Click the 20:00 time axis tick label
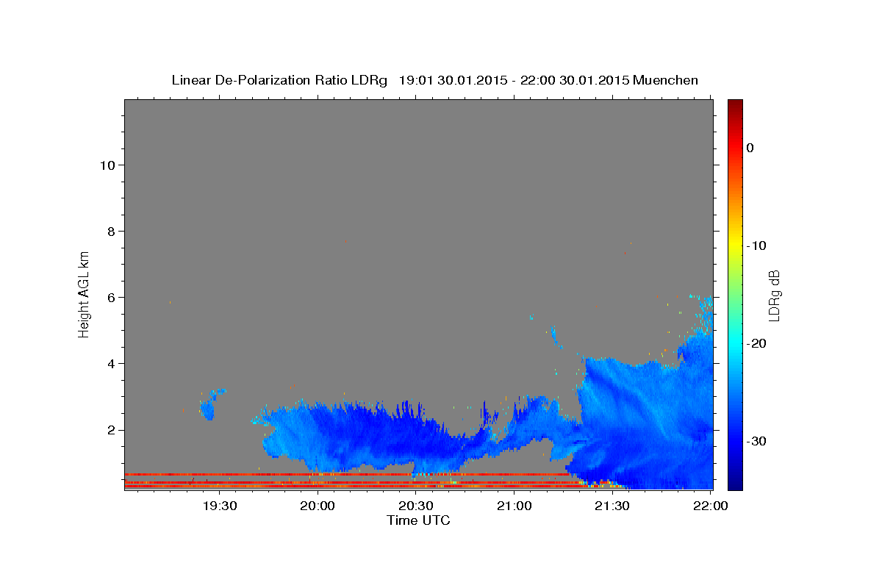The width and height of the screenshot is (882, 588). click(x=318, y=506)
